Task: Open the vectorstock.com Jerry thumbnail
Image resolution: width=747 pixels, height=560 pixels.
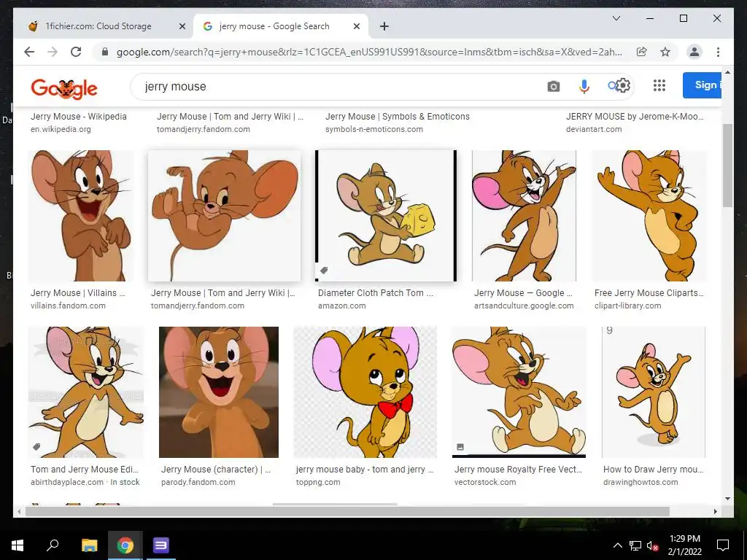Action: 519,392
